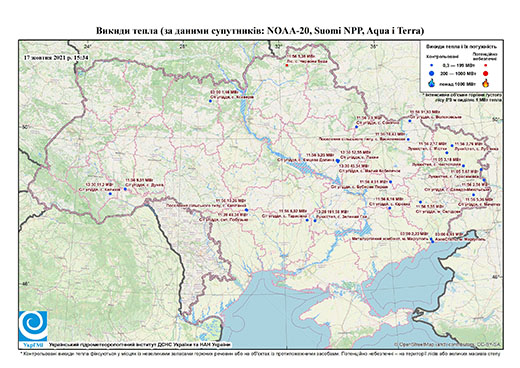Select the enlarged blue marker labeled 52,55 MW

(338, 160)
